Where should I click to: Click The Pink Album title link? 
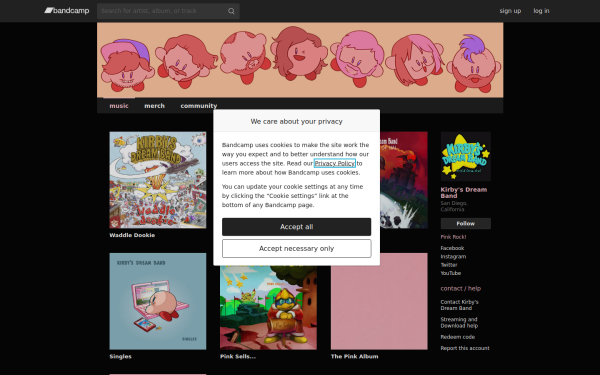(354, 357)
